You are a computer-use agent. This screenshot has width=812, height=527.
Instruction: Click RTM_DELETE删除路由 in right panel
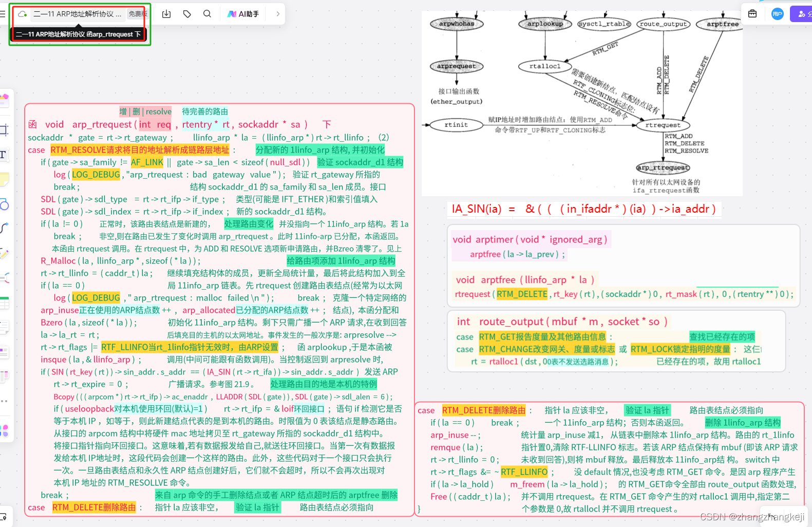(484, 410)
